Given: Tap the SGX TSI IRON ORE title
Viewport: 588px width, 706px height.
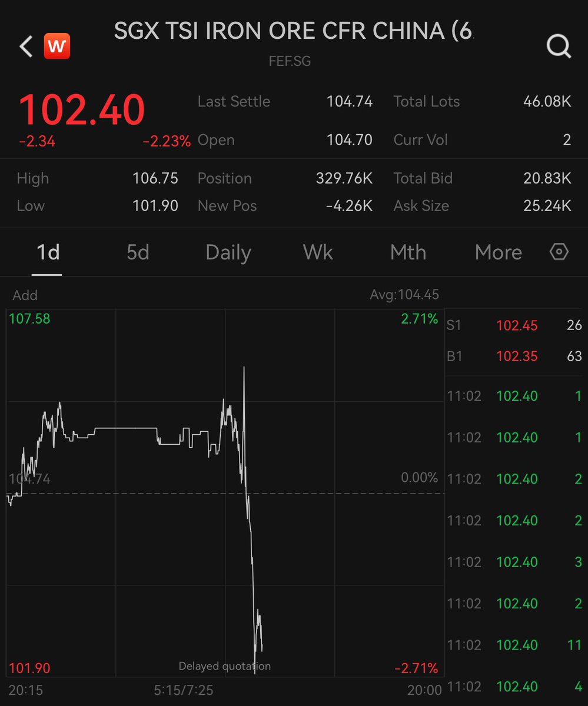Looking at the screenshot, I should click(x=293, y=31).
